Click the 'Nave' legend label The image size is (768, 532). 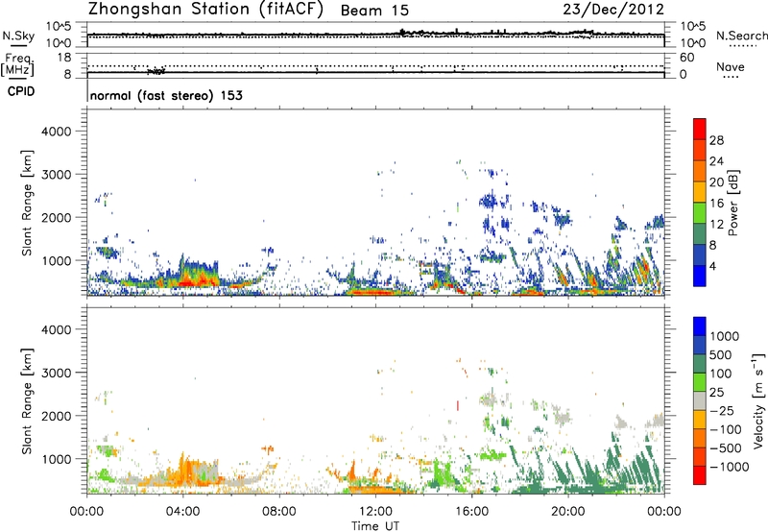(x=731, y=66)
